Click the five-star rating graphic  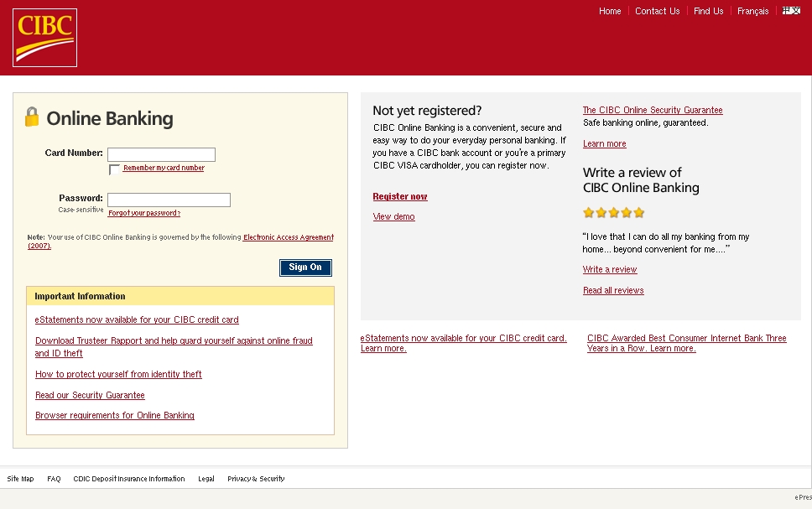(x=614, y=212)
